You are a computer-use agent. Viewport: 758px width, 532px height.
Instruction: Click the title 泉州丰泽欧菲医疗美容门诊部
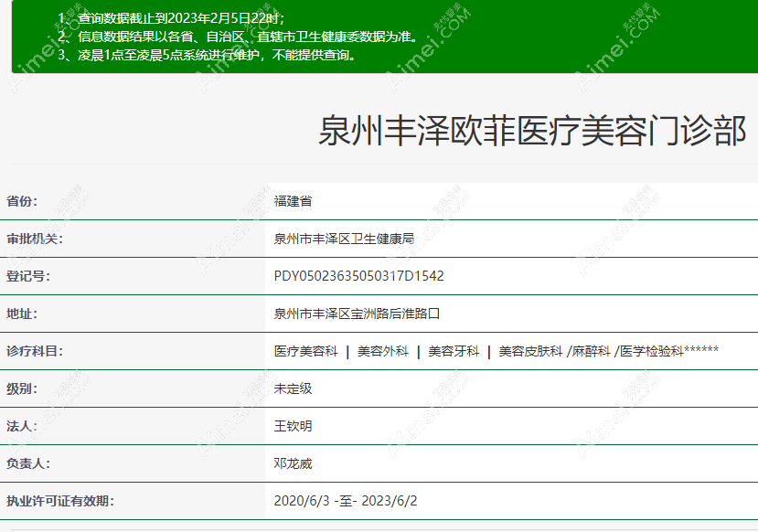[x=532, y=132]
